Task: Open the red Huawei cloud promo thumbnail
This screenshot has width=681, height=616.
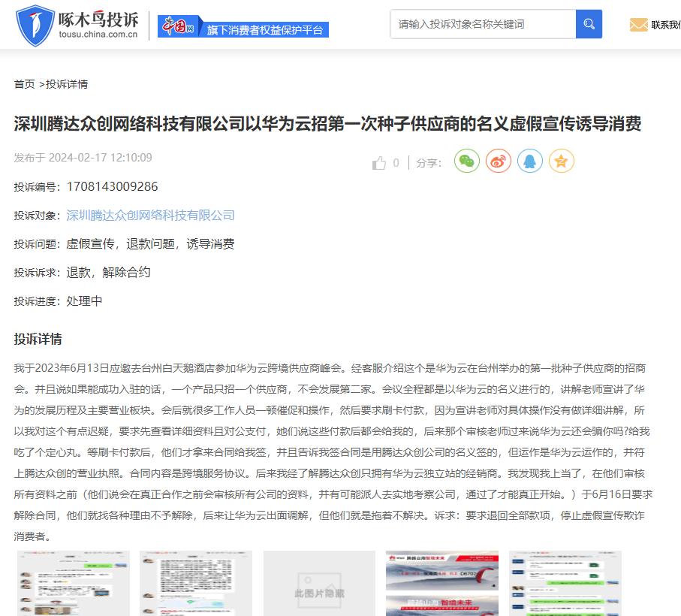Action: coord(441,584)
